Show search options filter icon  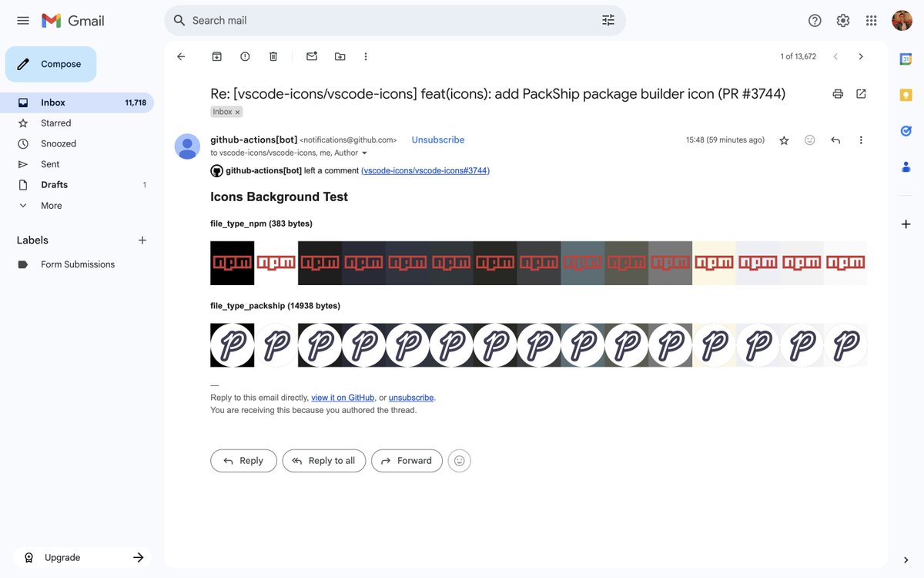tap(608, 21)
